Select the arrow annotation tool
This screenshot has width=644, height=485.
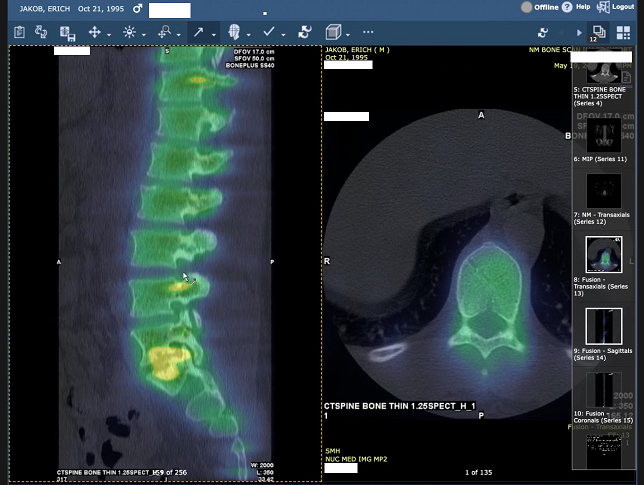click(198, 32)
